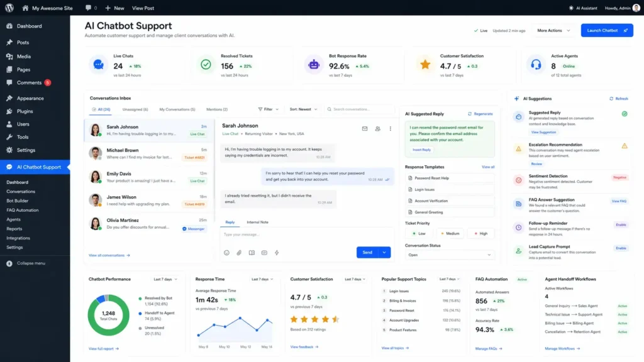Click the Follow-up Reminder clock icon

coord(519,228)
